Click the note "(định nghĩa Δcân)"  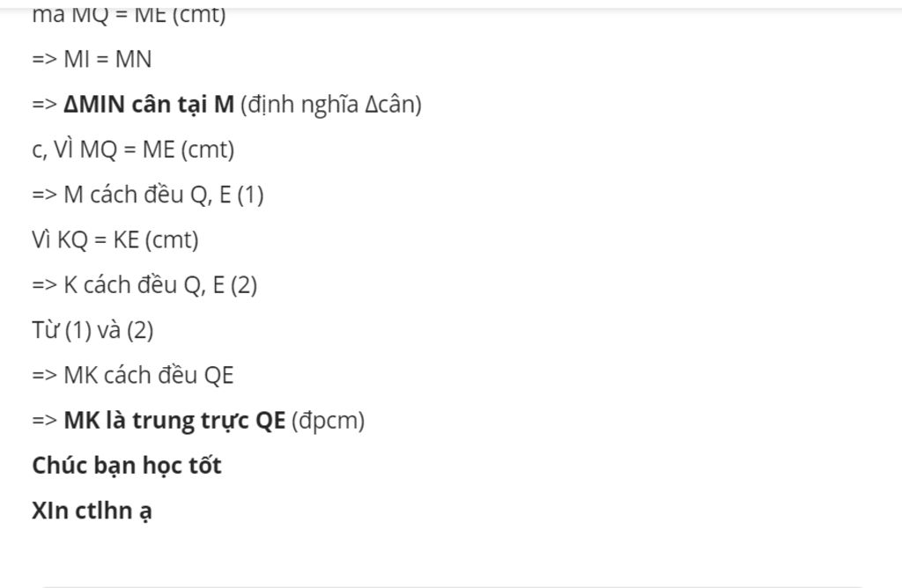(x=331, y=105)
